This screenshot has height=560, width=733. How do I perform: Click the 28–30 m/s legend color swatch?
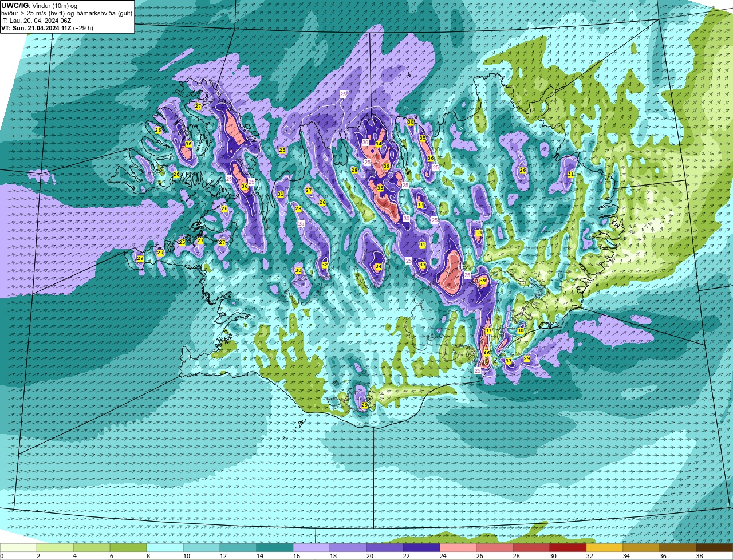click(x=531, y=547)
